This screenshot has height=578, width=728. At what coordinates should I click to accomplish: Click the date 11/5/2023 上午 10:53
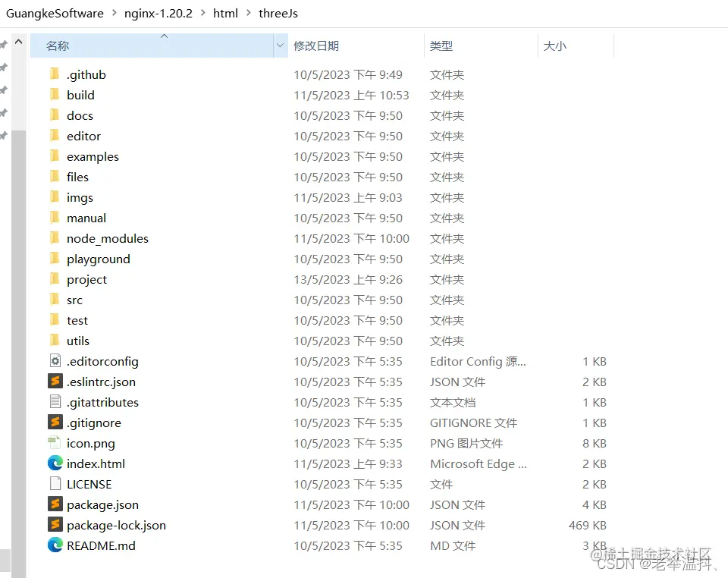point(351,95)
